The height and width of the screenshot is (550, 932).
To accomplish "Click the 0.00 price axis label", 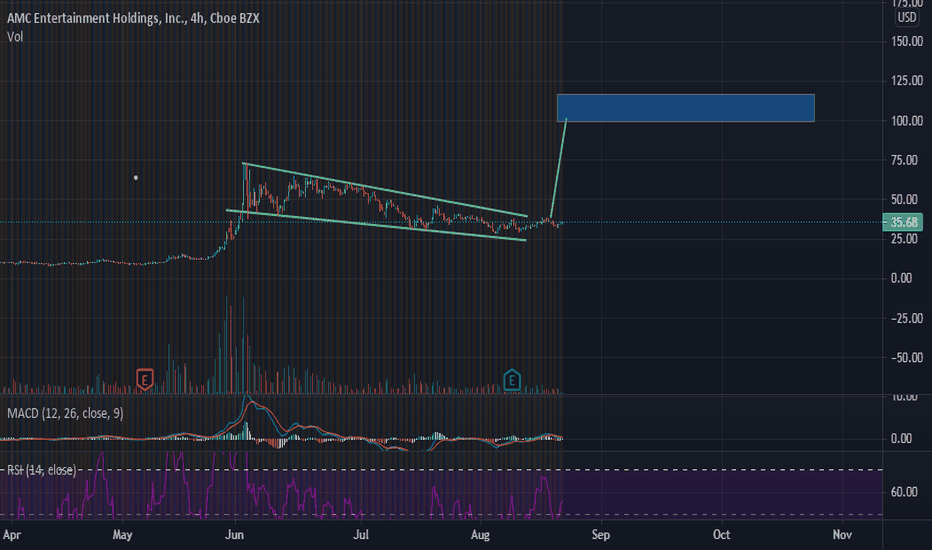I will point(901,278).
